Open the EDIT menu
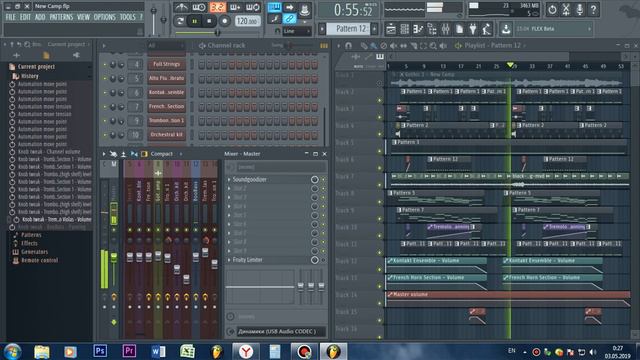The width and height of the screenshot is (640, 360). 25,17
